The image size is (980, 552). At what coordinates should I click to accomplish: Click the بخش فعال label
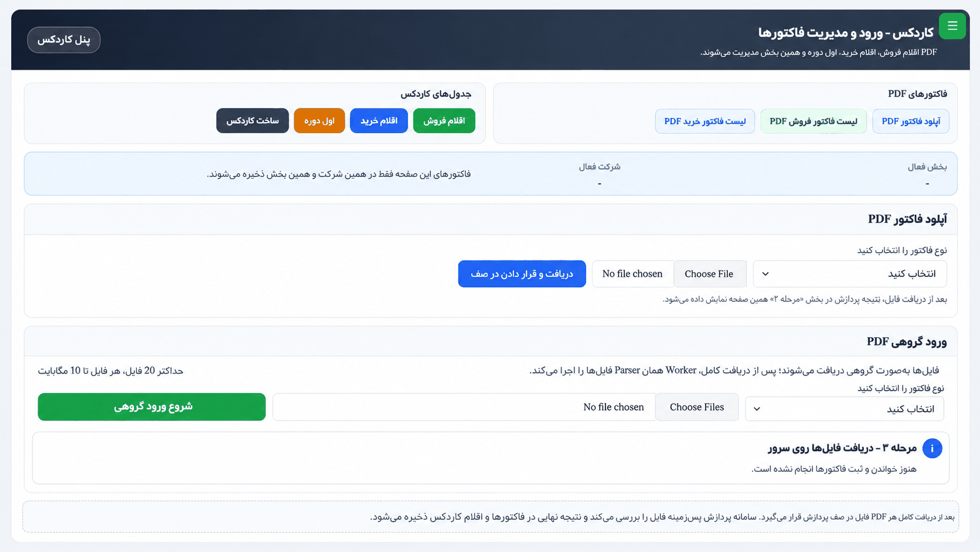(x=927, y=167)
